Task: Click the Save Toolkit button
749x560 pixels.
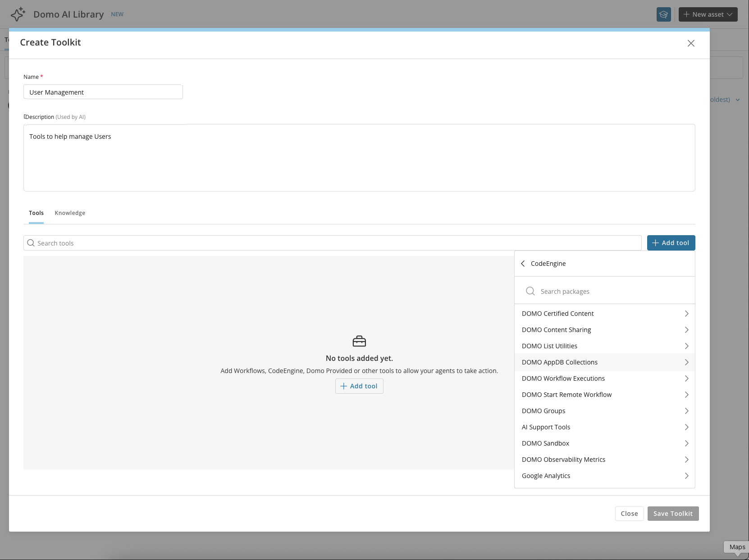Action: pyautogui.click(x=673, y=514)
